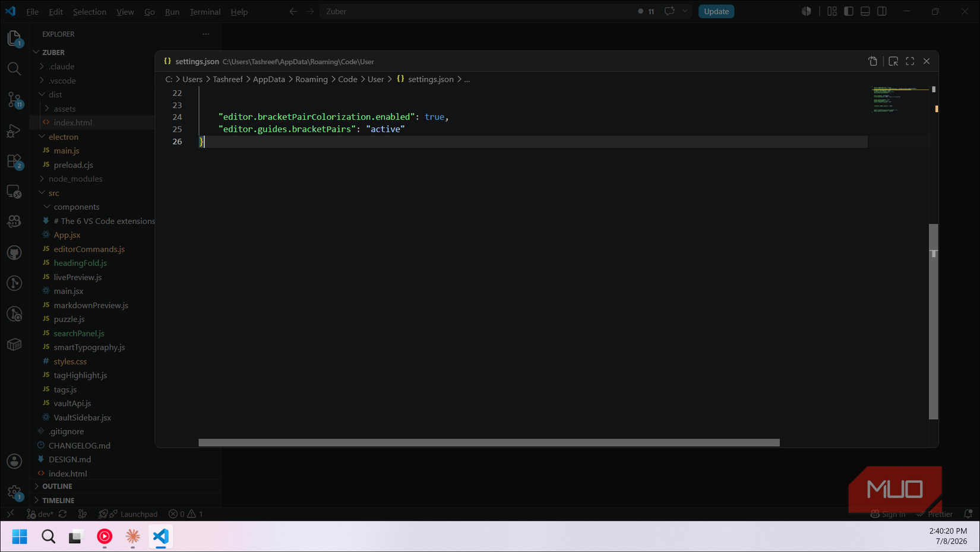Viewport: 980px width, 552px height.
Task: Maximize the settings.json modal editor
Action: click(910, 61)
